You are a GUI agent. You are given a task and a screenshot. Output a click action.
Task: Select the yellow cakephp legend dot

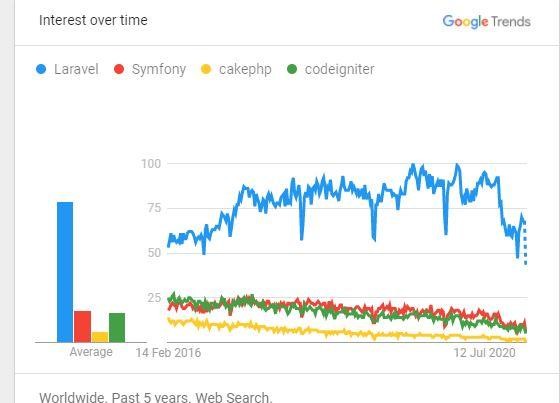(x=206, y=69)
